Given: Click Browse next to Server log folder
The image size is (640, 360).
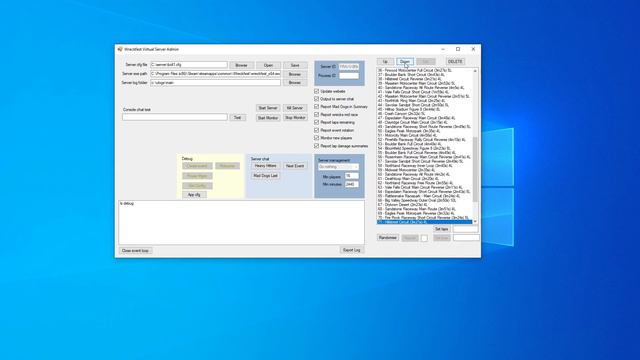Looking at the screenshot, I should click(x=295, y=82).
